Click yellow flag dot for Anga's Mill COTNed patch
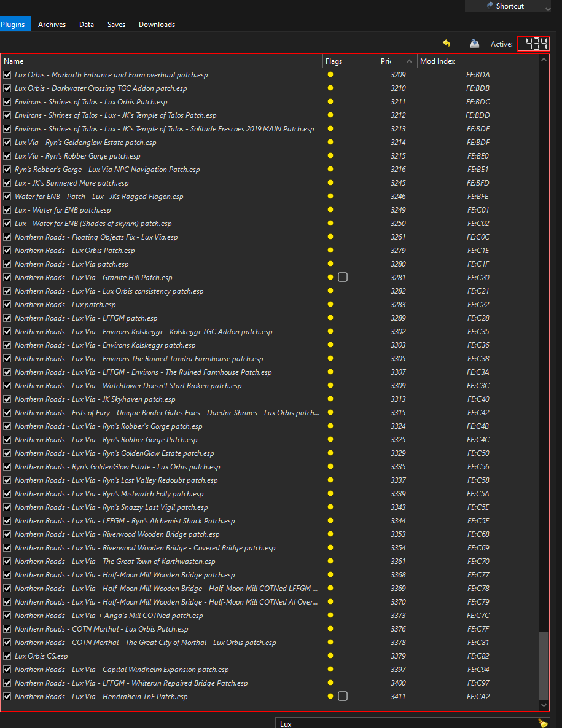Image resolution: width=562 pixels, height=728 pixels. (330, 615)
